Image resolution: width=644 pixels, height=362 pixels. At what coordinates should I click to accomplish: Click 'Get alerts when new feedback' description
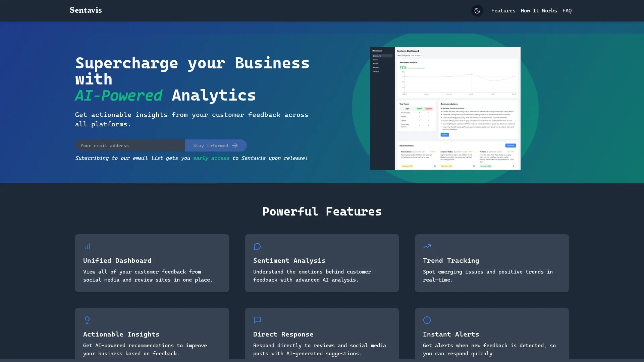click(489, 349)
